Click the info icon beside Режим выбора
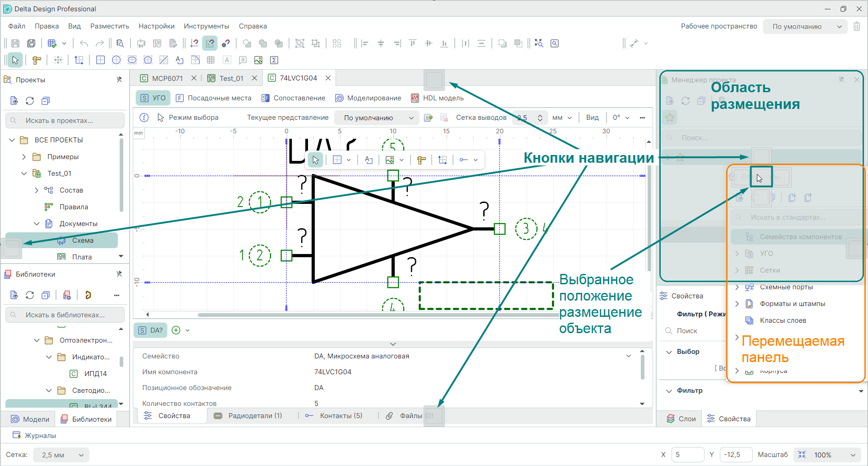868x466 pixels. tap(144, 118)
